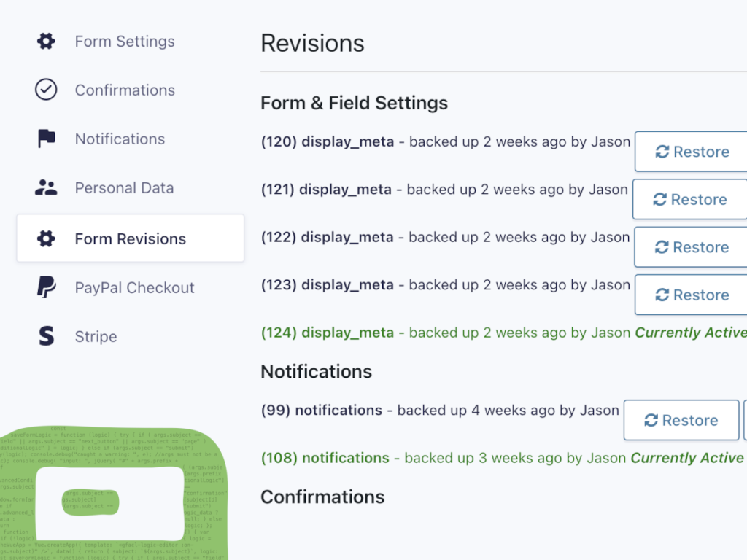Click the Notifications flag icon
Screen dimensions: 747x560
click(x=46, y=139)
